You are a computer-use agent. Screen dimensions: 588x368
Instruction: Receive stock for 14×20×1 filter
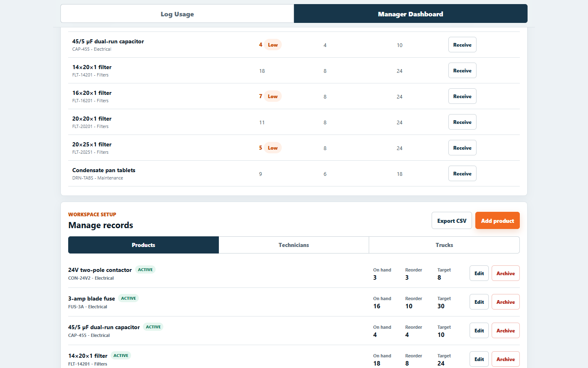pyautogui.click(x=462, y=71)
